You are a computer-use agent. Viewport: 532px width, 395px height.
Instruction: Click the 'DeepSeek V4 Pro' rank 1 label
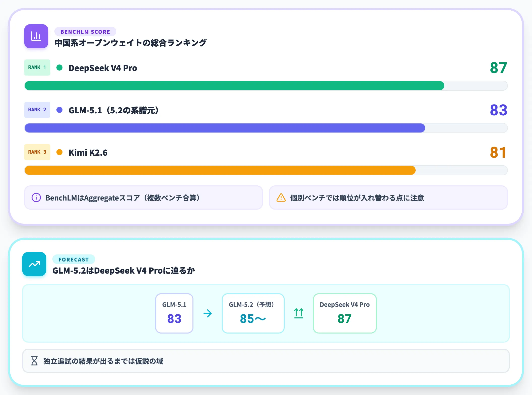point(103,68)
